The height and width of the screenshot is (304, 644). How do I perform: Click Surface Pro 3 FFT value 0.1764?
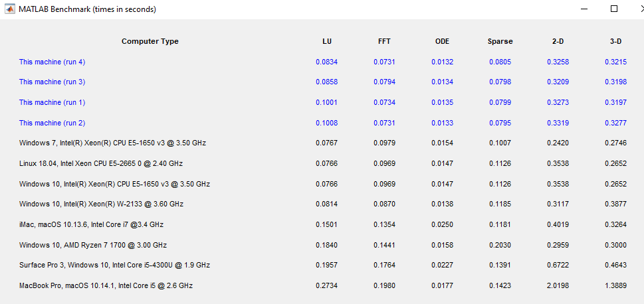[x=384, y=266]
